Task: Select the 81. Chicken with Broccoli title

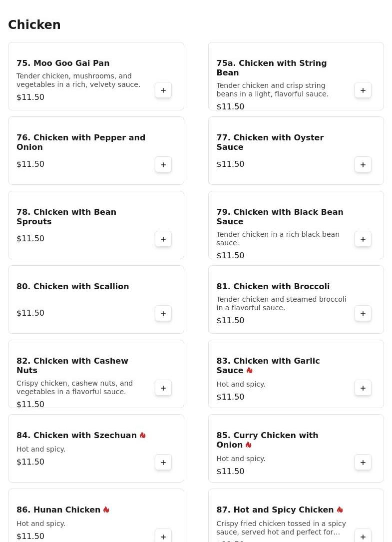Action: (x=273, y=287)
